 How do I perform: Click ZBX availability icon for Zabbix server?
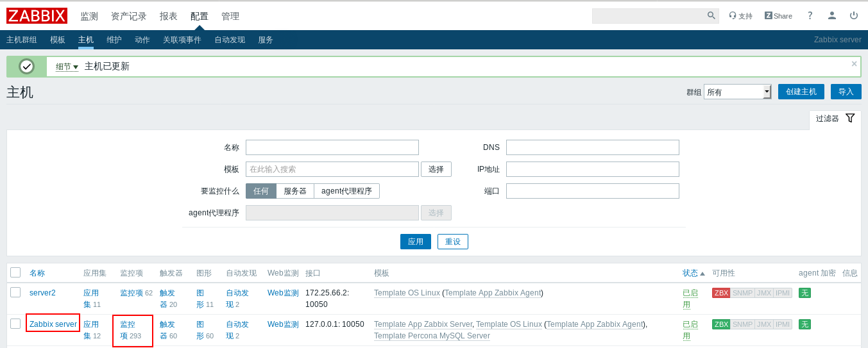click(x=721, y=324)
